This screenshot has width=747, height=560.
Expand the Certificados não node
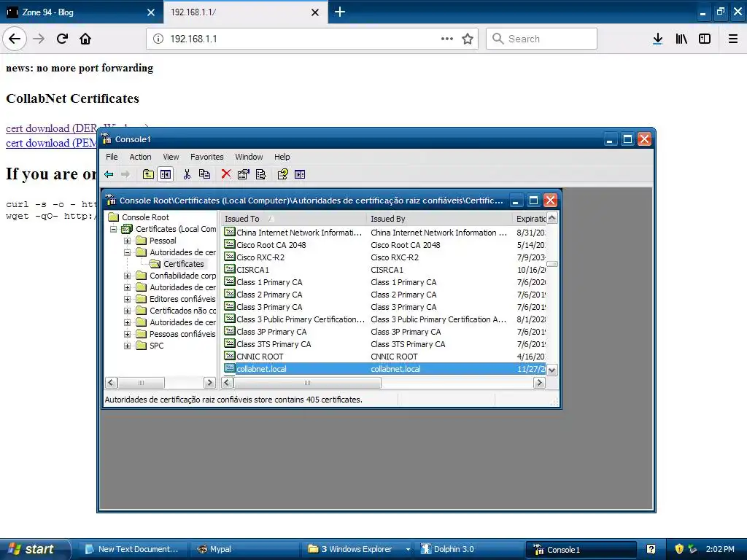click(x=127, y=311)
